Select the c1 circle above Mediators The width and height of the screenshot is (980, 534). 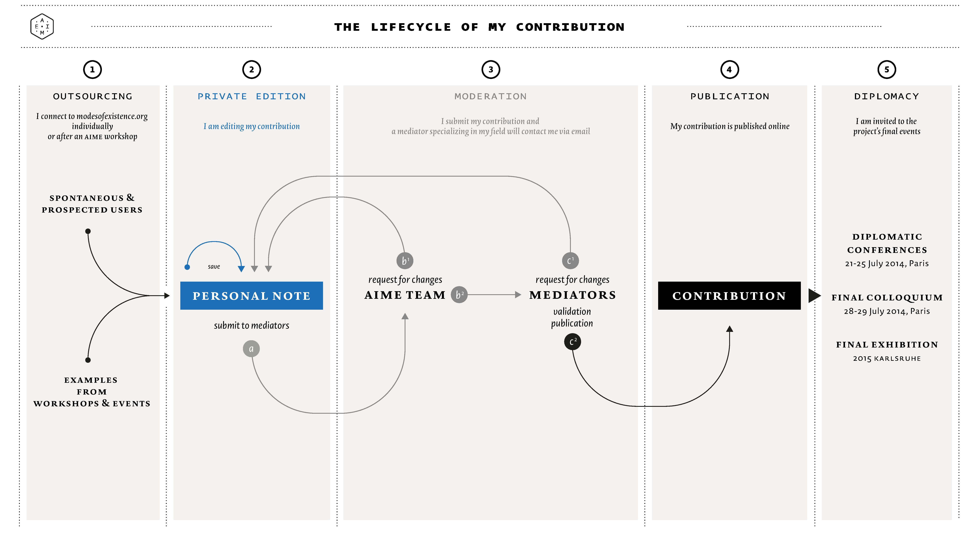click(570, 261)
